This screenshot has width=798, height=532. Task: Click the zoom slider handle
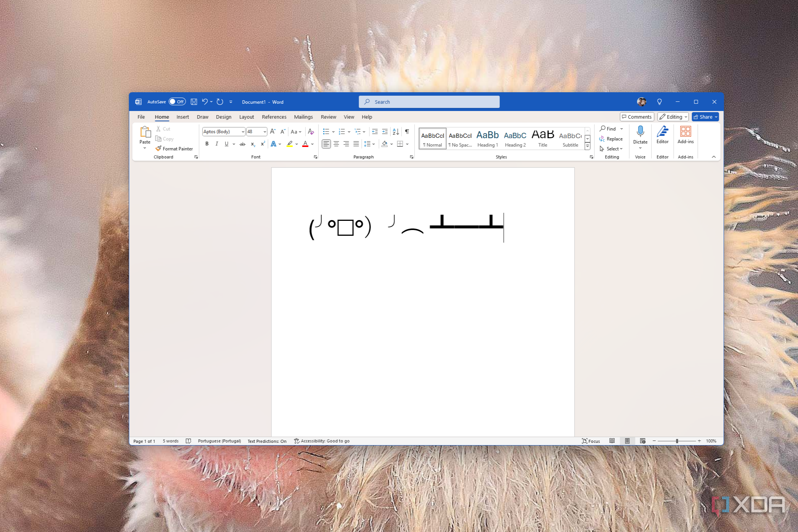677,441
